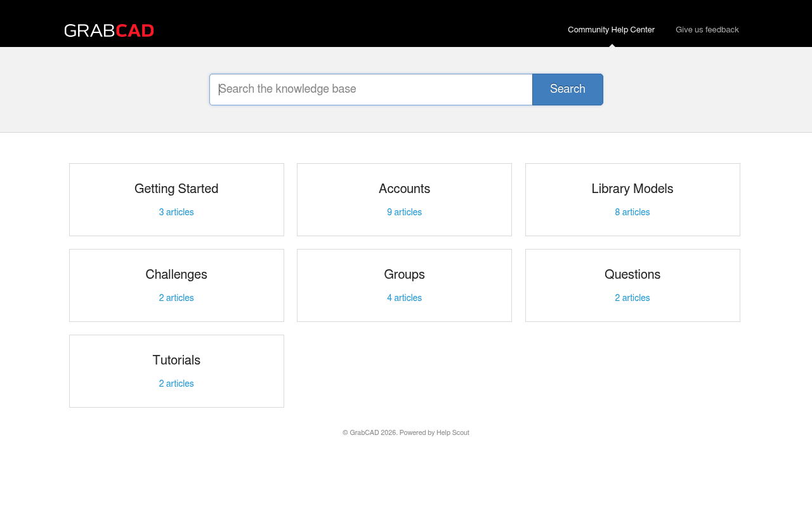Image resolution: width=812 pixels, height=508 pixels.
Task: Open the Give us feedback link
Action: tap(707, 29)
